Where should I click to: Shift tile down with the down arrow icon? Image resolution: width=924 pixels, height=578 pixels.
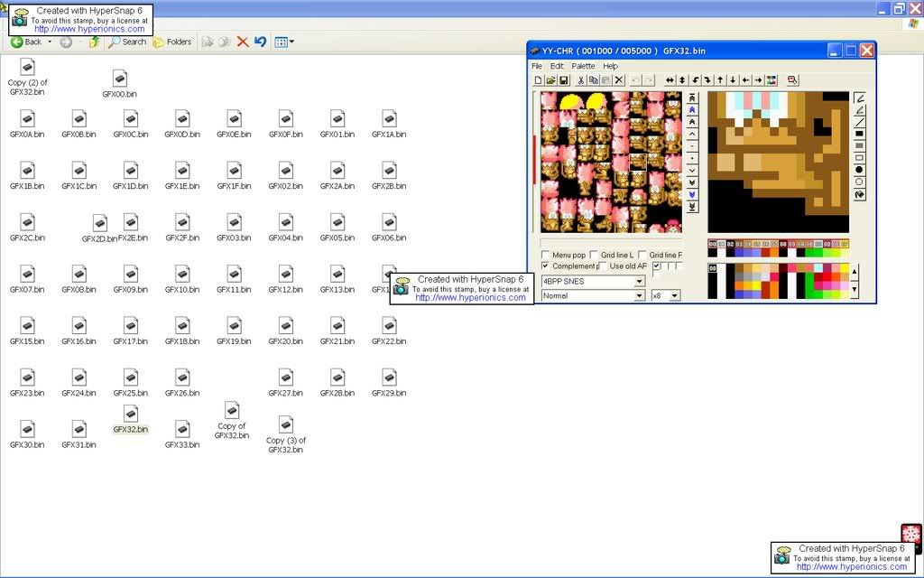733,80
